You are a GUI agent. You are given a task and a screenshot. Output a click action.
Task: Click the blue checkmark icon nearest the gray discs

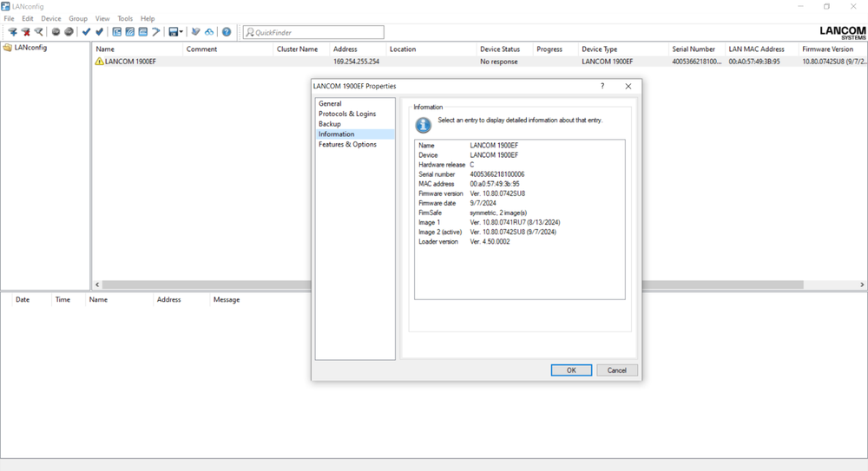86,32
